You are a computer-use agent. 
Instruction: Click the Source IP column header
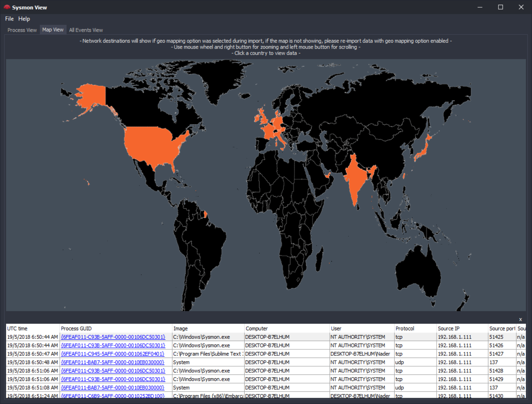pos(448,328)
